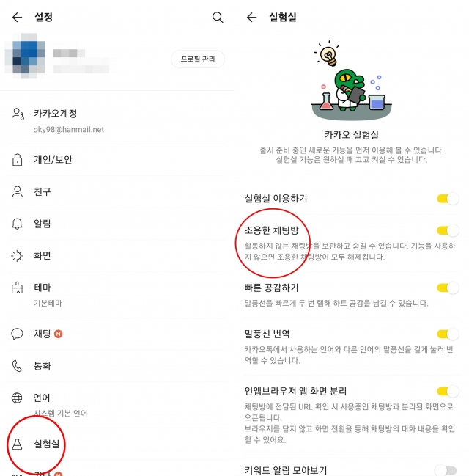Open search with the magnifier icon

pos(218,18)
